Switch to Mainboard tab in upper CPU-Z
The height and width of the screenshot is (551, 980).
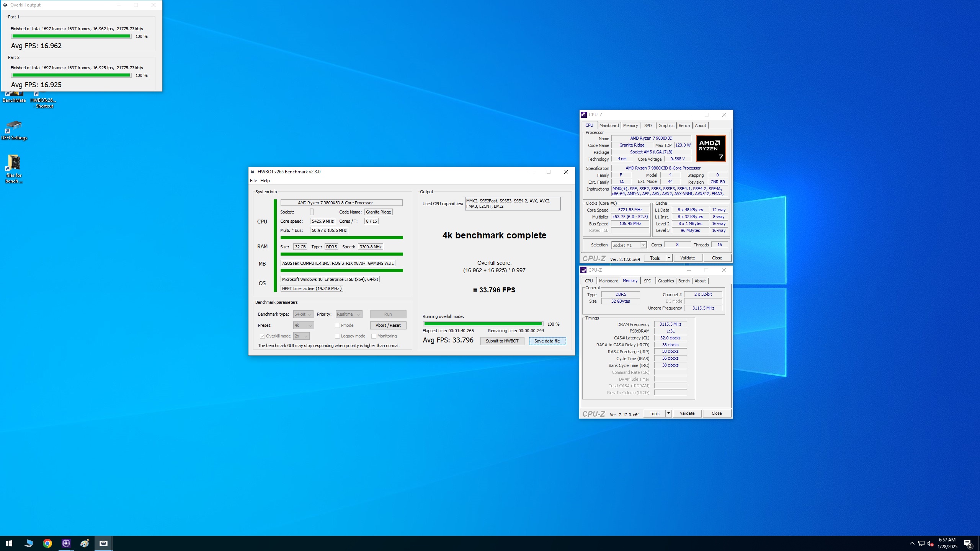click(609, 126)
